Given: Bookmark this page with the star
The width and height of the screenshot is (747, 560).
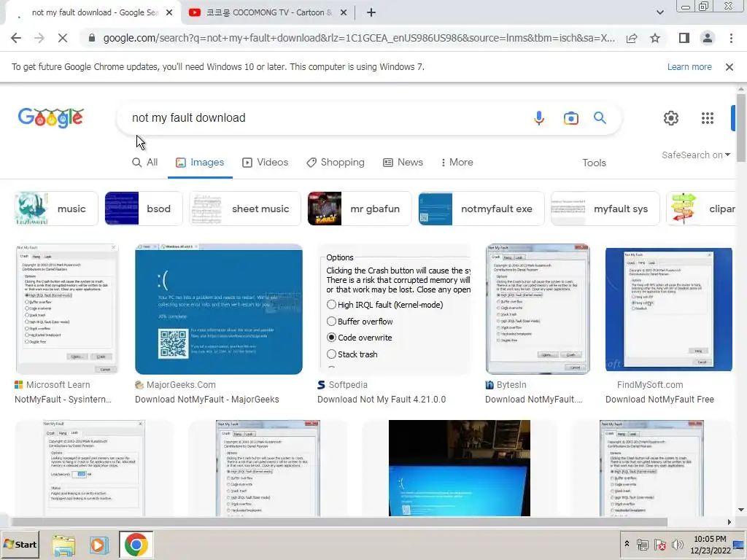Looking at the screenshot, I should [655, 38].
